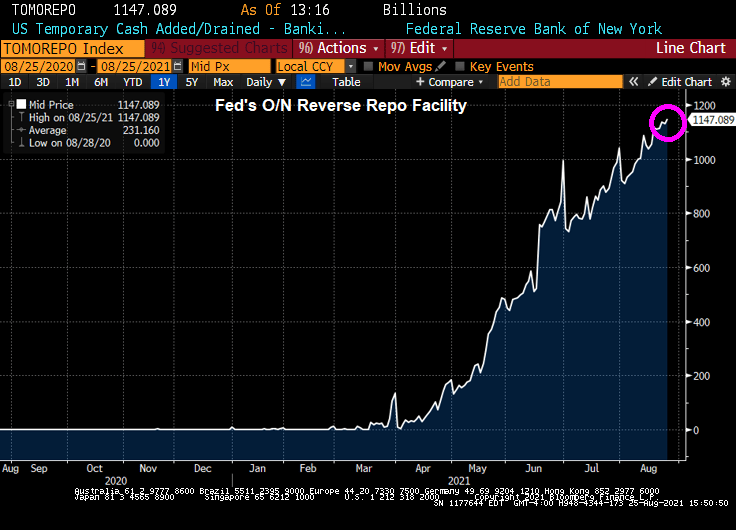Click the white Mid Price series swatch
This screenshot has height=530, width=736.
tap(21, 104)
